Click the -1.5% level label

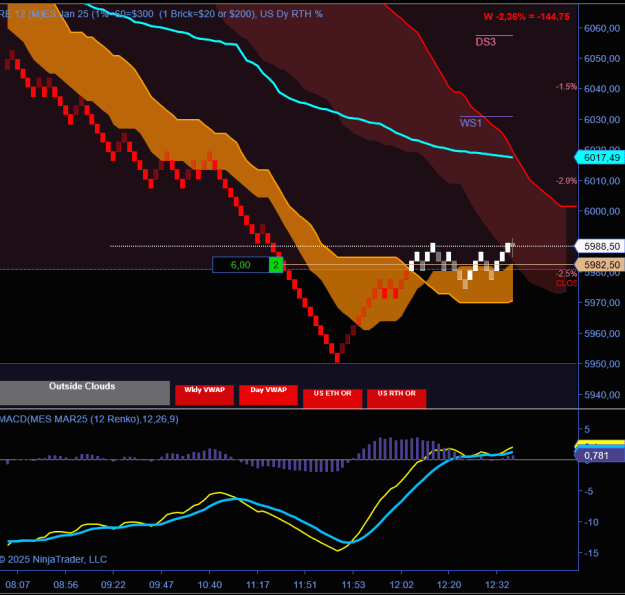566,86
